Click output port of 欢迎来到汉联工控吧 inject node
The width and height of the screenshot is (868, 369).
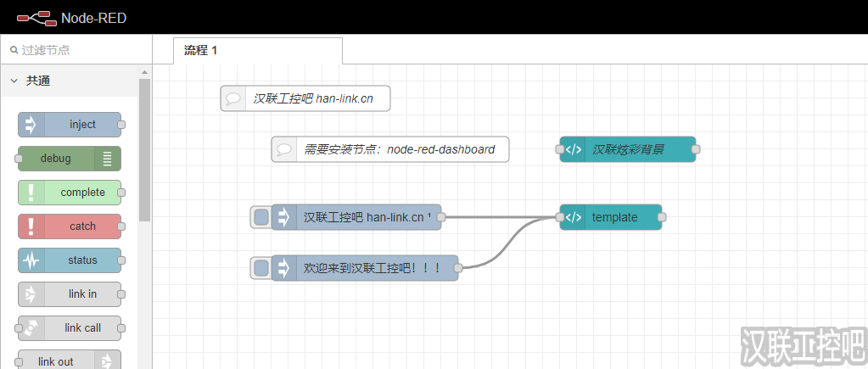tap(458, 268)
